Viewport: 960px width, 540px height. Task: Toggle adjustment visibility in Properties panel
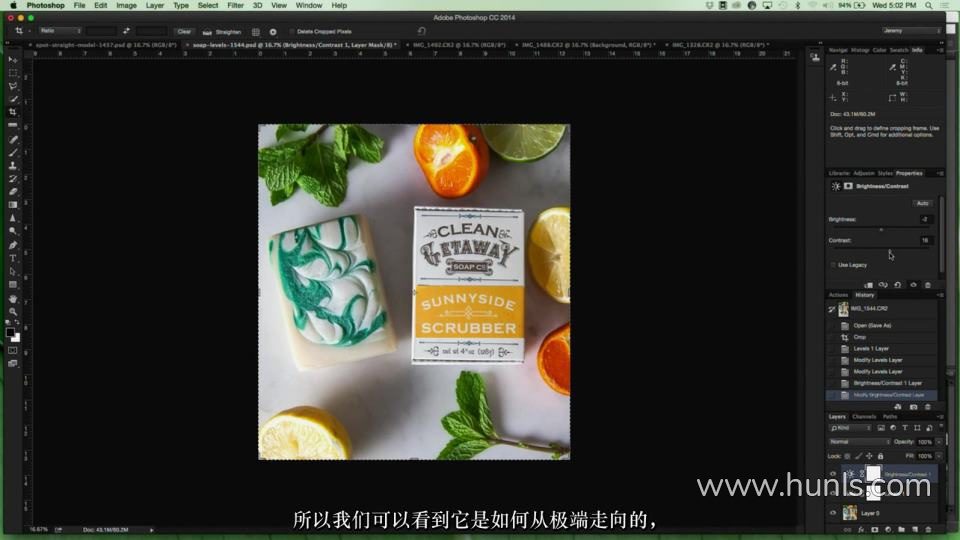pyautogui.click(x=913, y=285)
